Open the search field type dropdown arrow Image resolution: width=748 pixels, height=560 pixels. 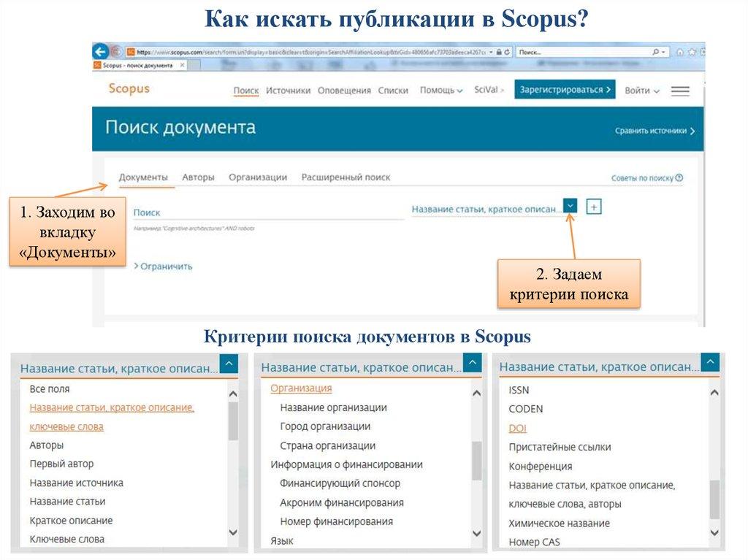570,207
